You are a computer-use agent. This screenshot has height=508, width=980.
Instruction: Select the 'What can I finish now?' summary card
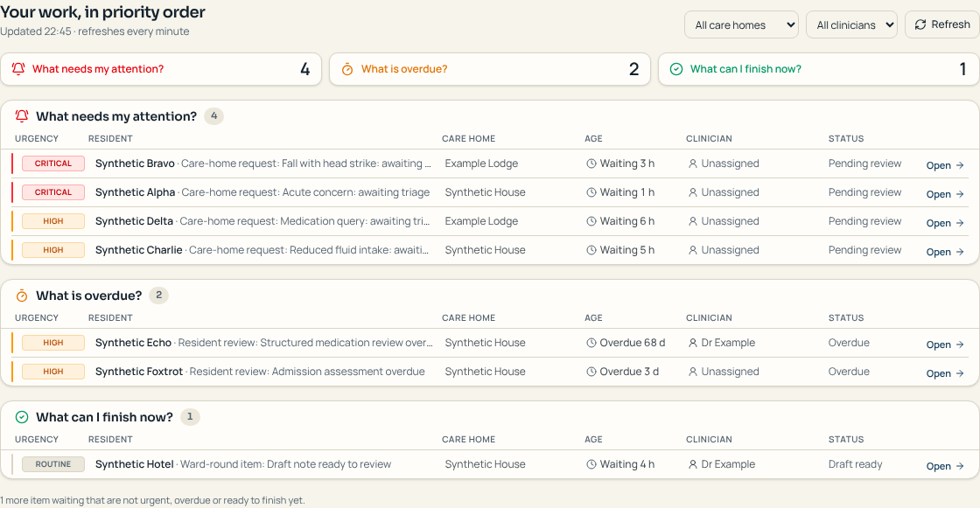(819, 69)
